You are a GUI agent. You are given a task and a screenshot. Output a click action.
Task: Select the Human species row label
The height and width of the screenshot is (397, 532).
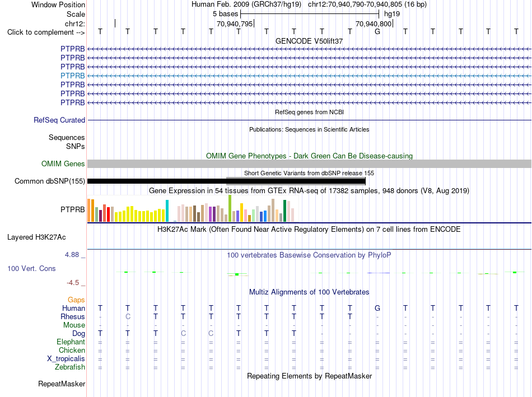(73, 308)
